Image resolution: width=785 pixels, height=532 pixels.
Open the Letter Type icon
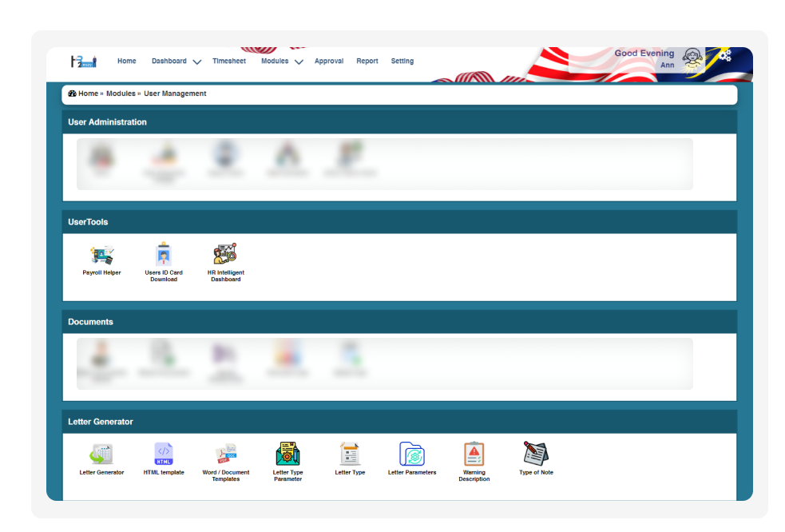pos(350,455)
